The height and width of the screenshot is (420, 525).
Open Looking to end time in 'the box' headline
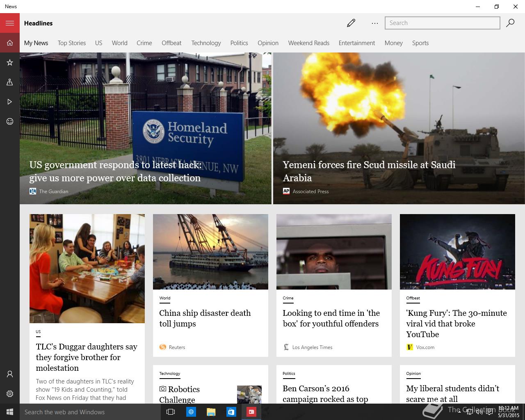pos(331,318)
